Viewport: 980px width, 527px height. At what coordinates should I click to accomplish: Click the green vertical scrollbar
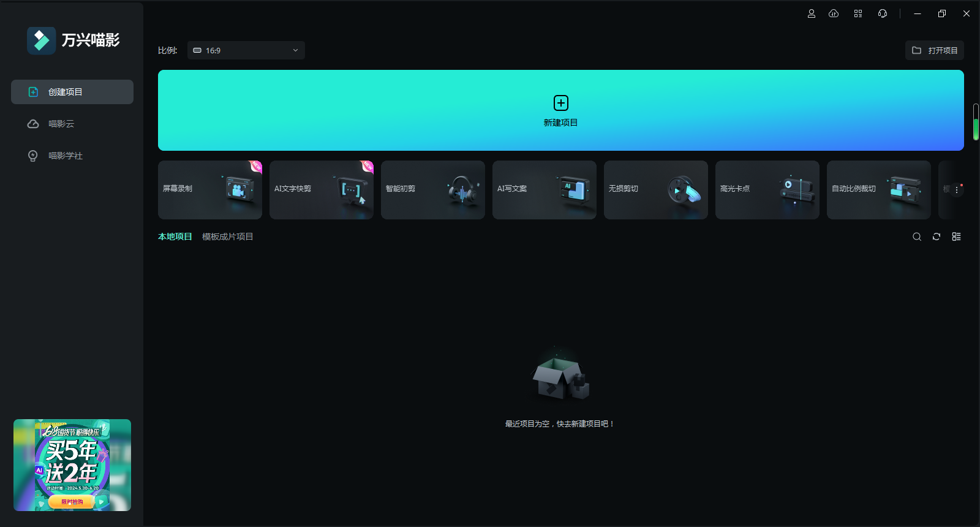(976, 122)
